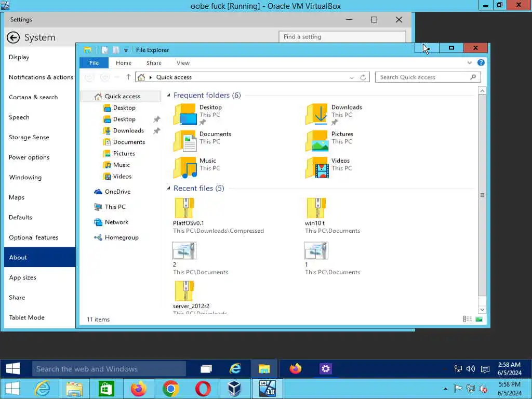Select the server_2012r2 zip file

click(x=184, y=291)
